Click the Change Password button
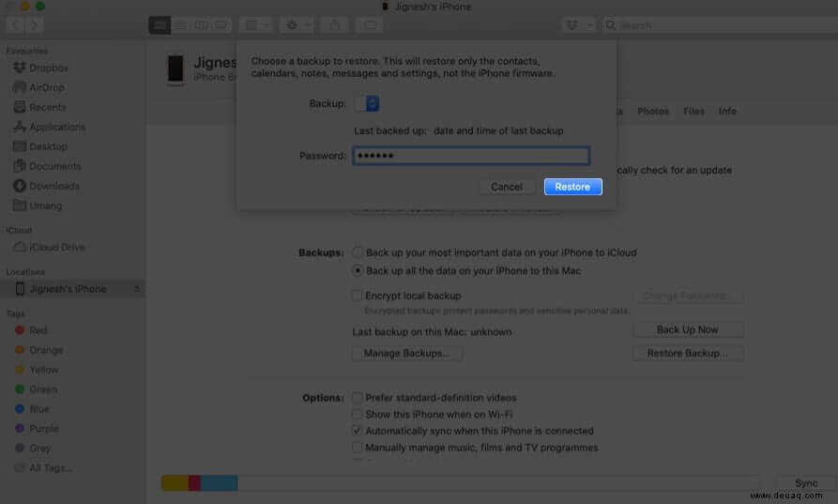Image resolution: width=838 pixels, height=504 pixels. [x=687, y=296]
